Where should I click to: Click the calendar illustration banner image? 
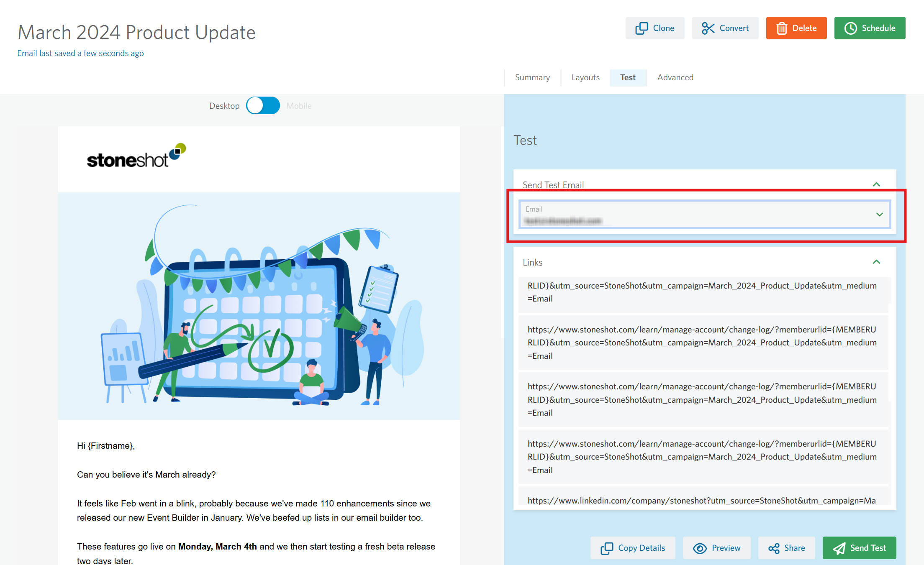tap(259, 306)
